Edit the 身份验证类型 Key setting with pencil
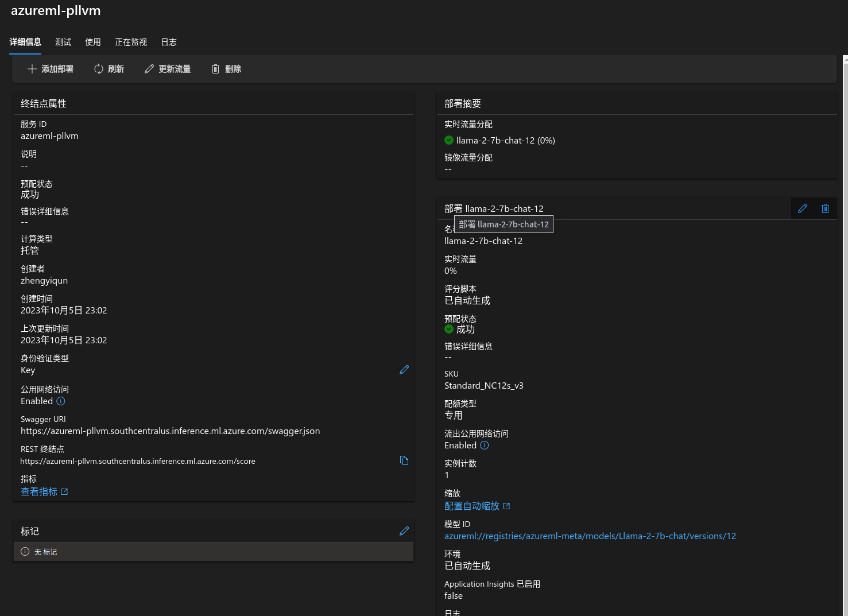Screen dimensions: 848x616 pyautogui.click(x=404, y=370)
